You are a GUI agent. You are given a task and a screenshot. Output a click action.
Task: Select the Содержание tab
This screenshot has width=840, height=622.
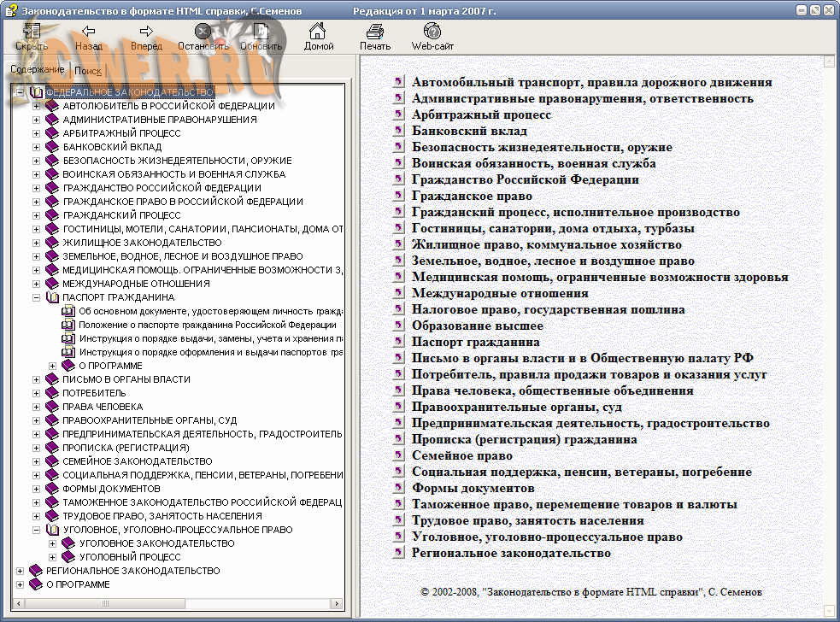click(x=38, y=70)
